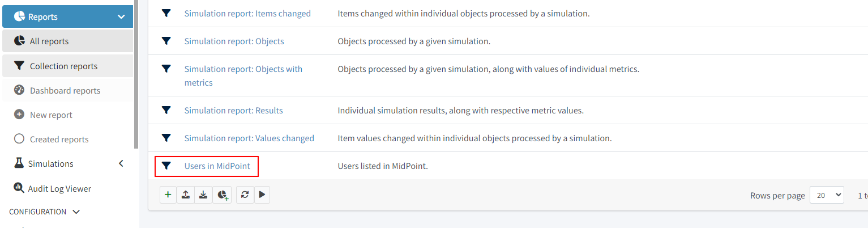Screen dimensions: 868x228
Task: Expand the Simulations submenu arrow
Action: 121,164
